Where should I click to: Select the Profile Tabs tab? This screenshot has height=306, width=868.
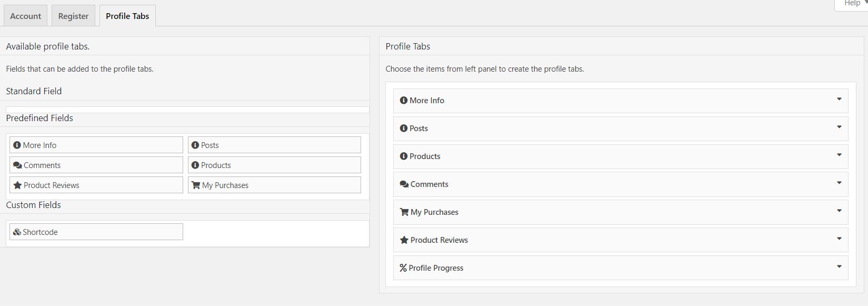[x=127, y=16]
